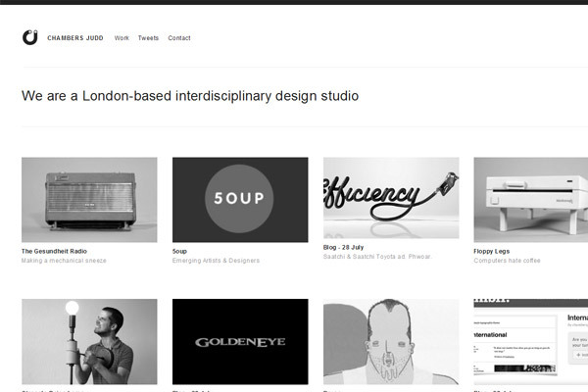The height and width of the screenshot is (392, 588).
Task: Open the man with lamp thumbnail
Action: point(89,341)
